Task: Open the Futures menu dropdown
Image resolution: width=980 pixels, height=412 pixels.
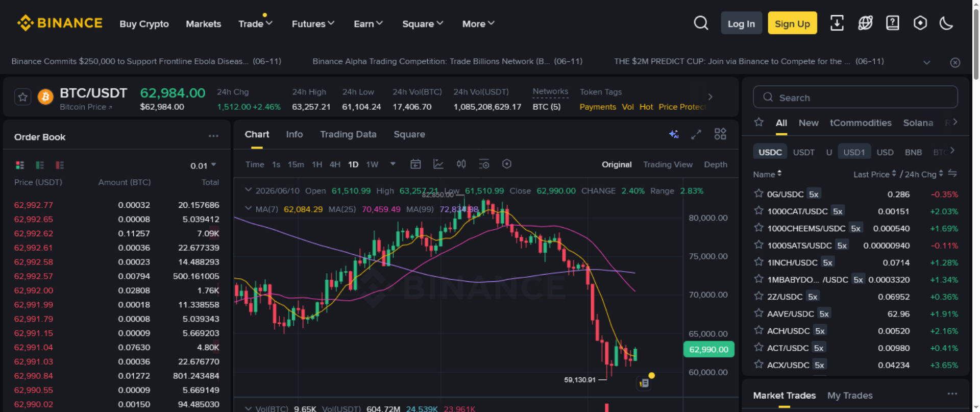Action: click(x=313, y=23)
